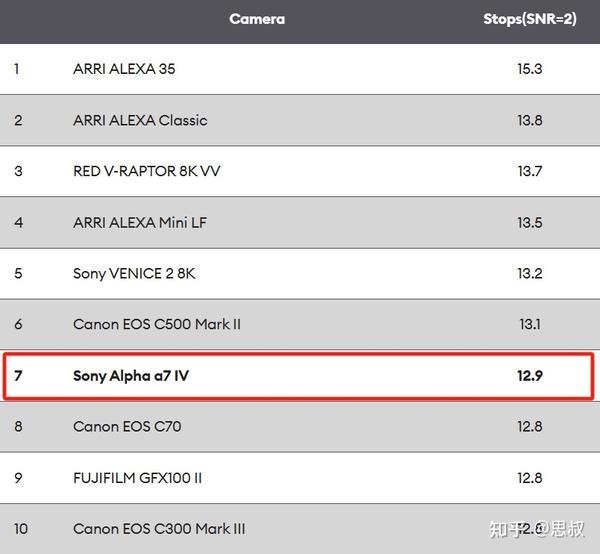Click rank number 7 in highlighted row
The width and height of the screenshot is (600, 554).
[x=18, y=376]
